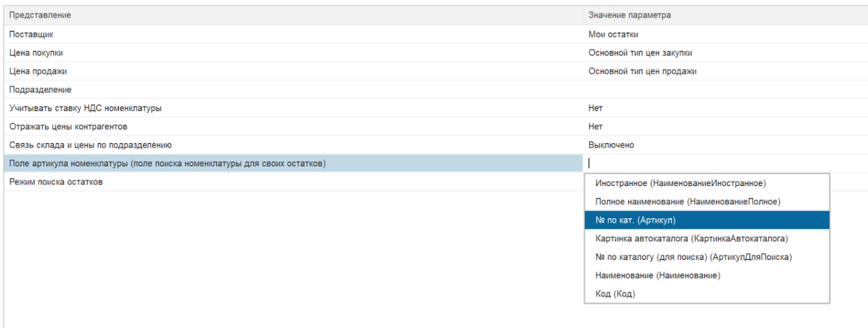868x328 pixels.
Task: Pick 'Код (Код)' from dropdown list
Action: (615, 294)
